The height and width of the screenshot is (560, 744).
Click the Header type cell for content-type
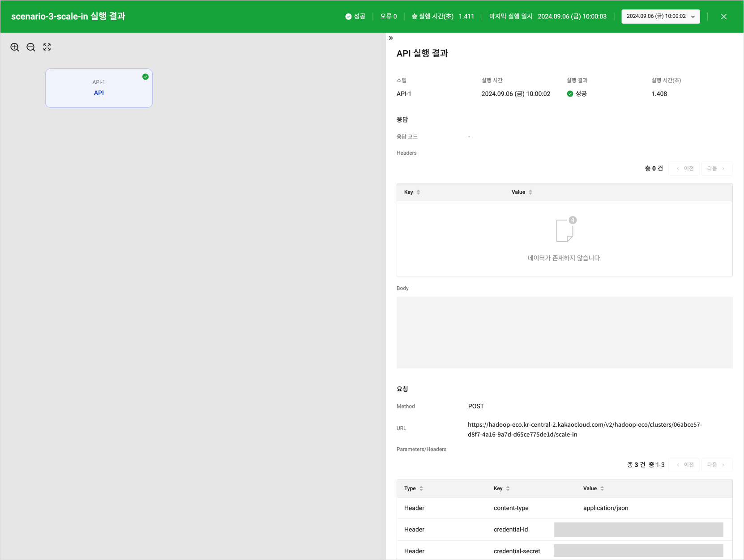[414, 508]
